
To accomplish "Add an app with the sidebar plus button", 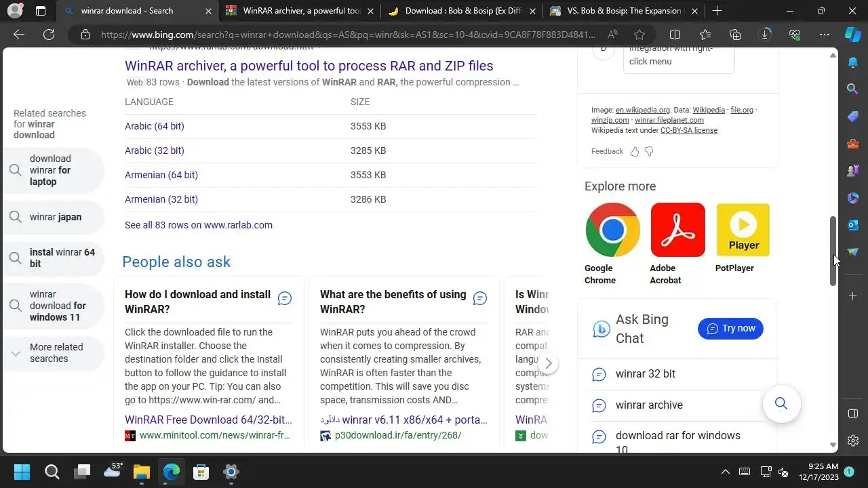I will pyautogui.click(x=853, y=296).
